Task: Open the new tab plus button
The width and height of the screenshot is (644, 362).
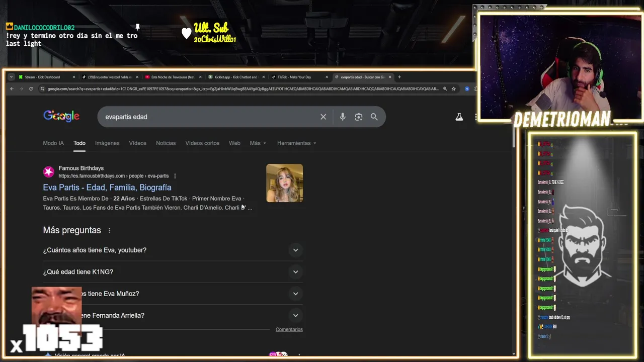Action: [399, 77]
